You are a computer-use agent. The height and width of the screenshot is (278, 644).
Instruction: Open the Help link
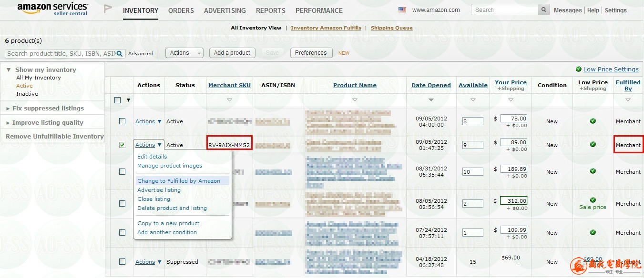pos(593,10)
